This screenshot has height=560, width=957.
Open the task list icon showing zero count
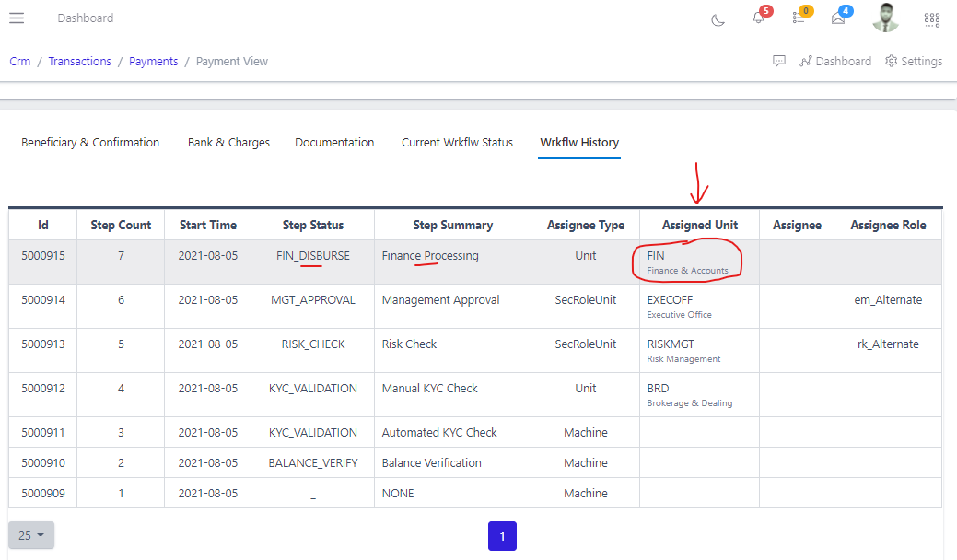(798, 18)
